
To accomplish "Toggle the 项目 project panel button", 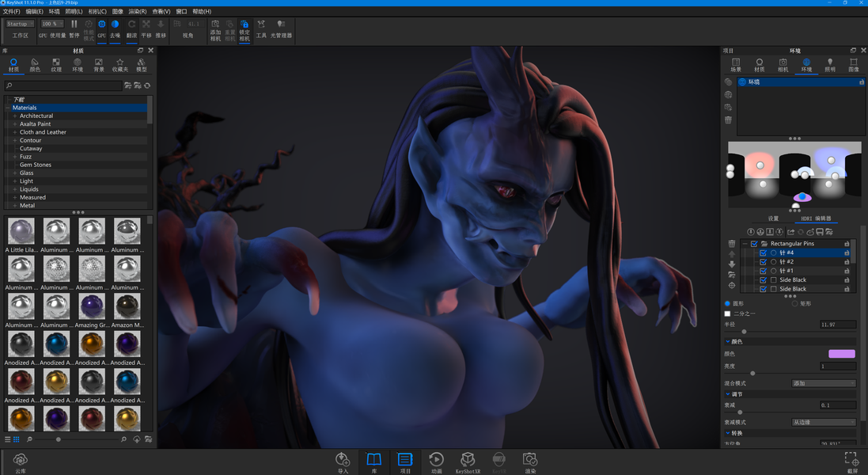I will click(405, 462).
